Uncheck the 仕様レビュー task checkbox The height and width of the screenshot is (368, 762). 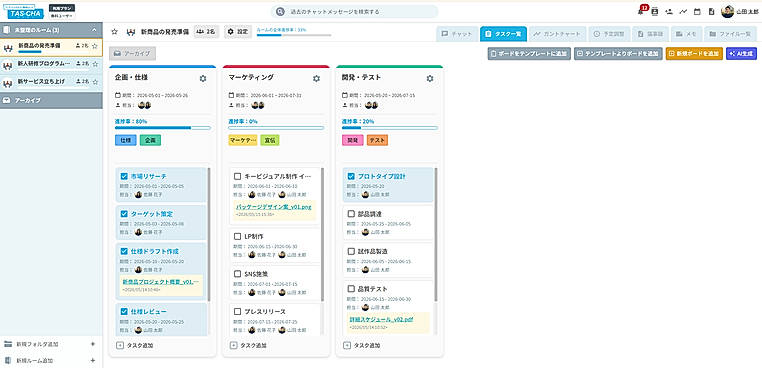click(124, 311)
